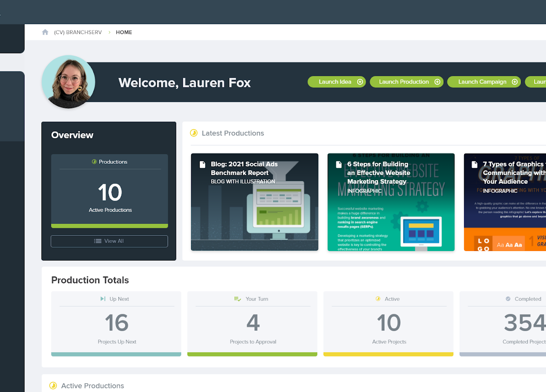Click plus icon on Launch Campaign
The width and height of the screenshot is (546, 392).
click(515, 82)
